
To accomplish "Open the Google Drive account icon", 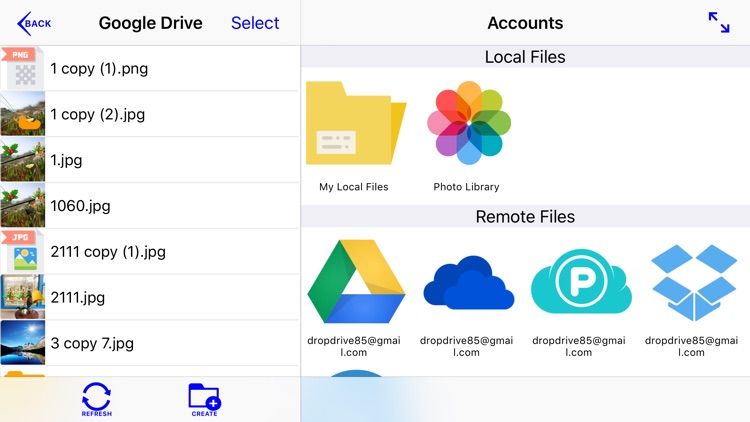I will pos(356,281).
